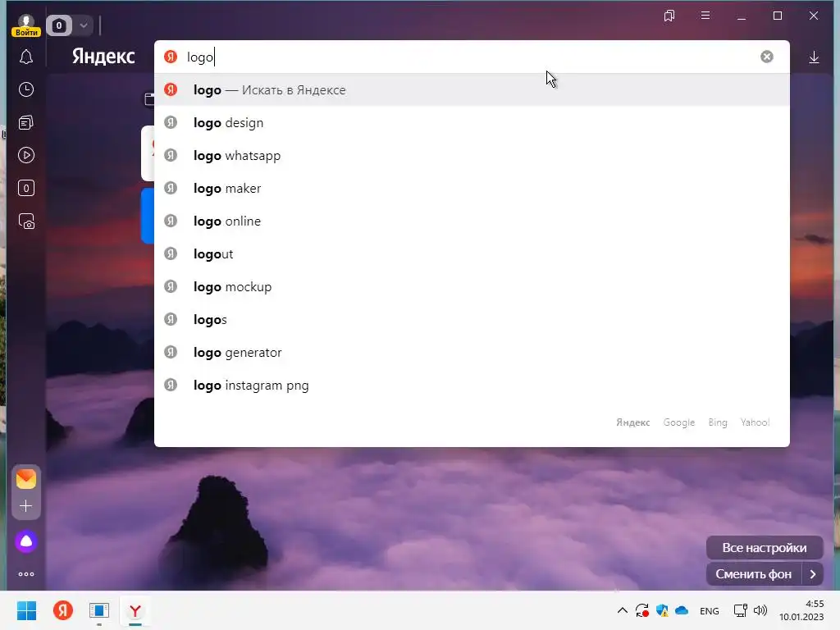Open Windows Start menu

click(26, 610)
